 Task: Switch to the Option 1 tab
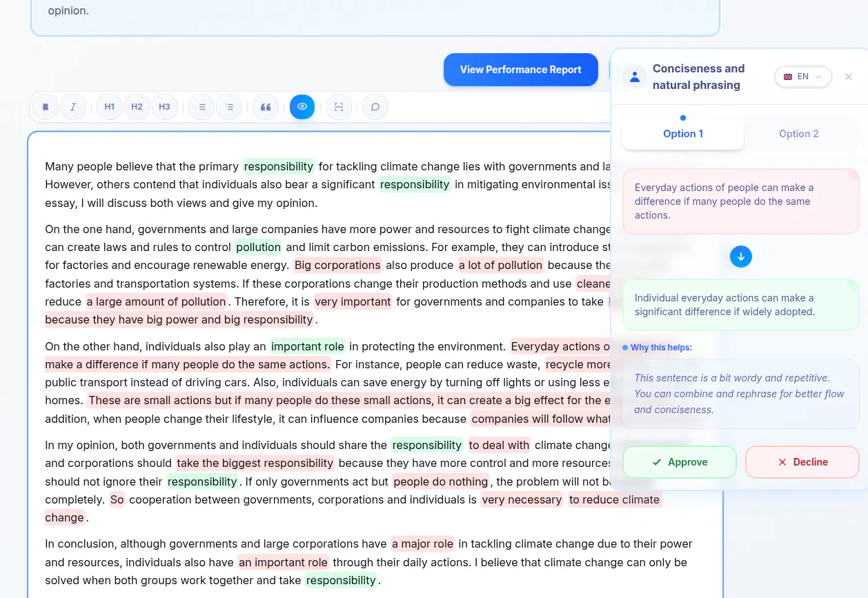[x=683, y=134]
